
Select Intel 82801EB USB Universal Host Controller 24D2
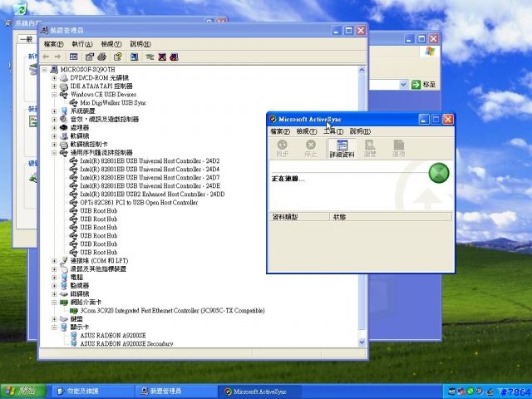tap(150, 160)
